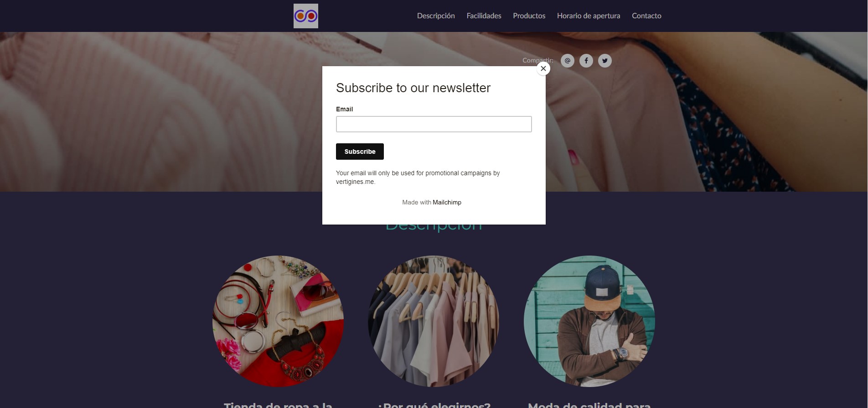Share on Facebook icon
868x408 pixels.
(x=586, y=61)
